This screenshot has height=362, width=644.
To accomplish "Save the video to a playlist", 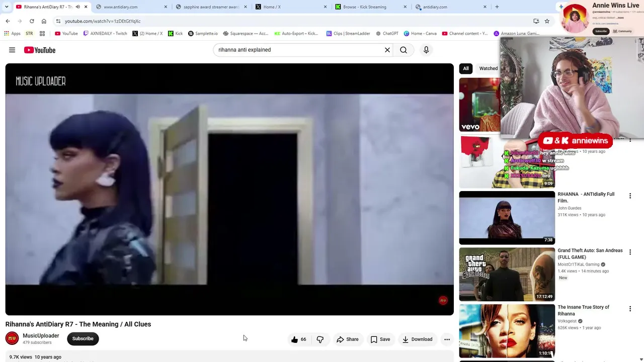I will click(x=380, y=339).
